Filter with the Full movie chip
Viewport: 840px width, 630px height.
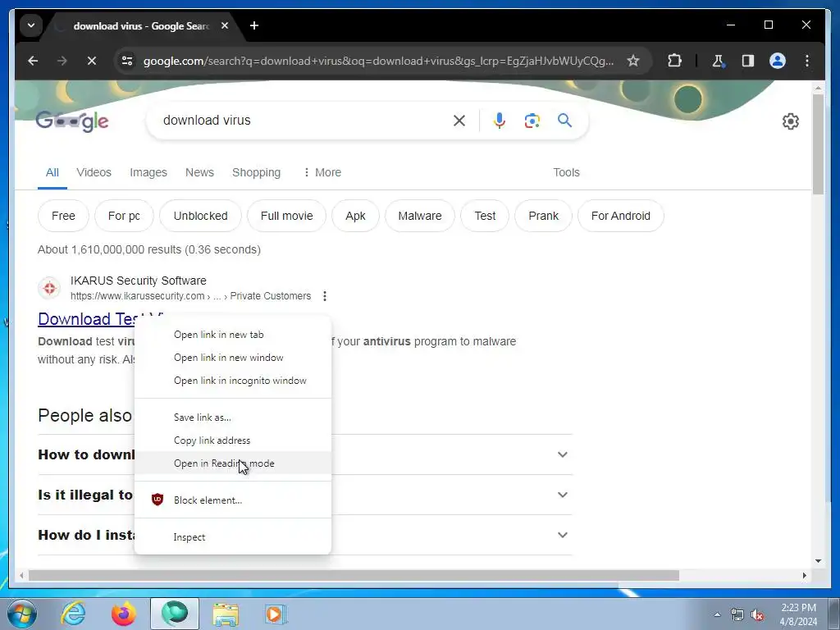coord(286,216)
